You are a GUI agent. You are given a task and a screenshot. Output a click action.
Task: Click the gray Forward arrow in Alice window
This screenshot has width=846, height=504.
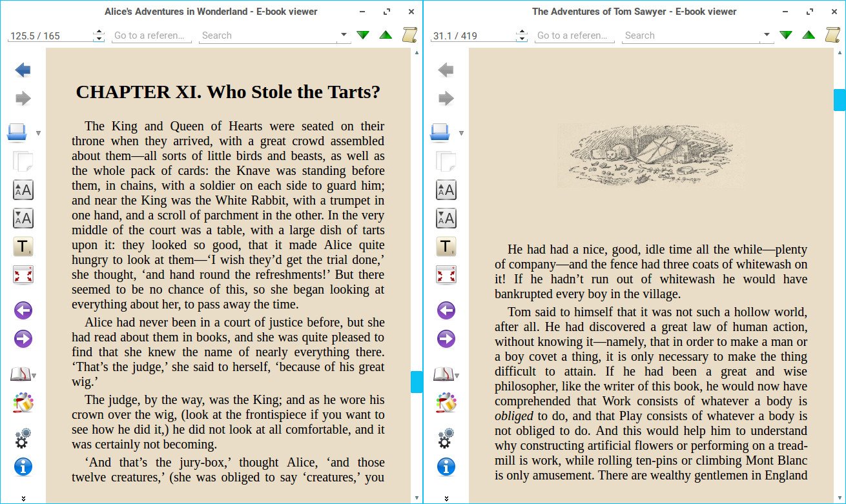(23, 99)
